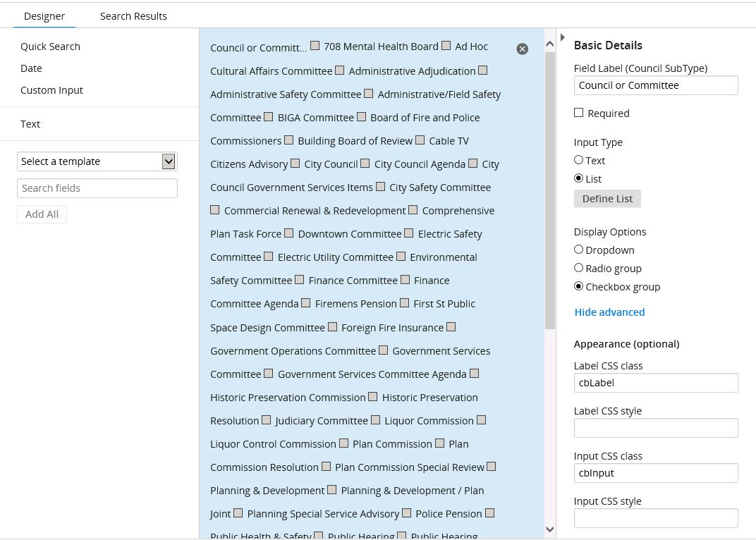Check the Cable TV Citizens Advisory checkbox
Viewport: 756px width, 540px height.
420,140
